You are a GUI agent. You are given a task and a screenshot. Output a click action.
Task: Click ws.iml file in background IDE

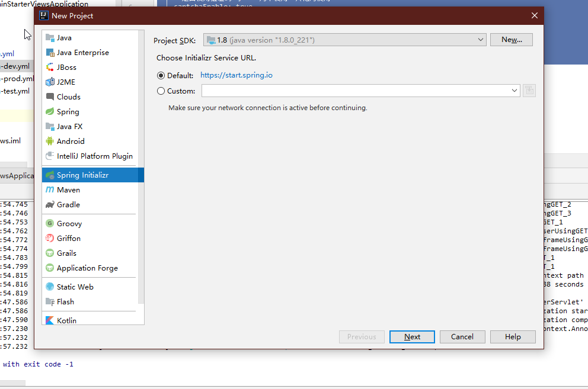point(11,141)
